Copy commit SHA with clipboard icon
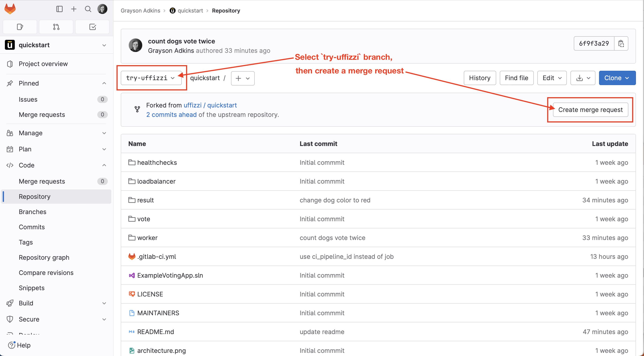This screenshot has width=644, height=356. [621, 44]
